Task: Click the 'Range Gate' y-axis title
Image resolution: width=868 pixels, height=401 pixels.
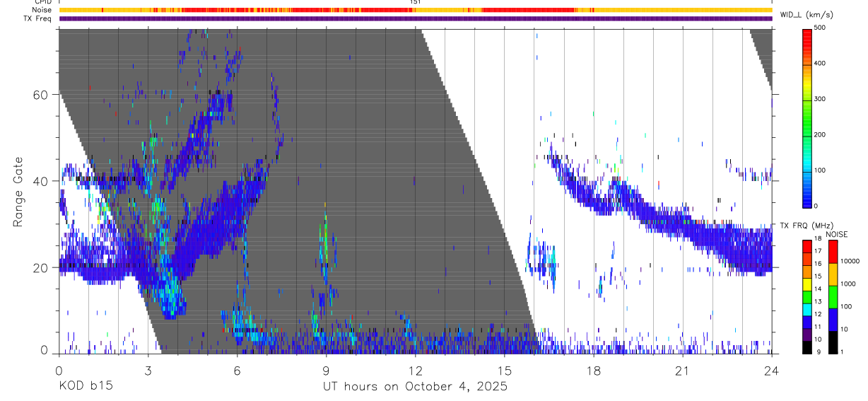Action: coord(19,192)
